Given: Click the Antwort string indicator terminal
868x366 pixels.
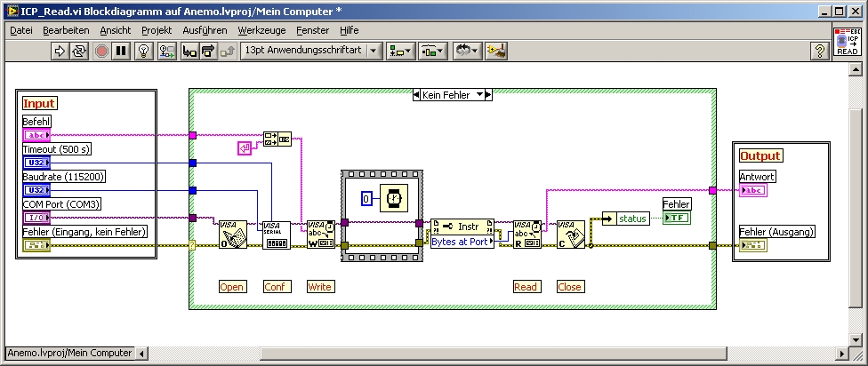Looking at the screenshot, I should pyautogui.click(x=753, y=190).
